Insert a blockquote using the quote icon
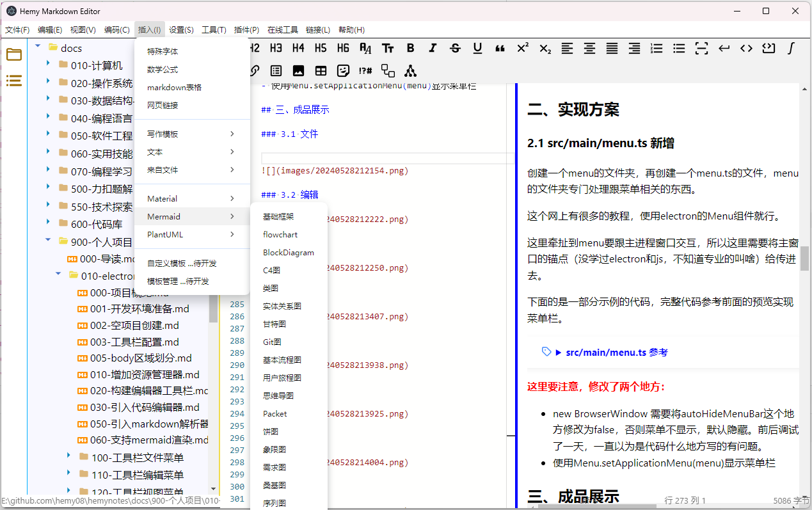The height and width of the screenshot is (510, 812). (500, 48)
